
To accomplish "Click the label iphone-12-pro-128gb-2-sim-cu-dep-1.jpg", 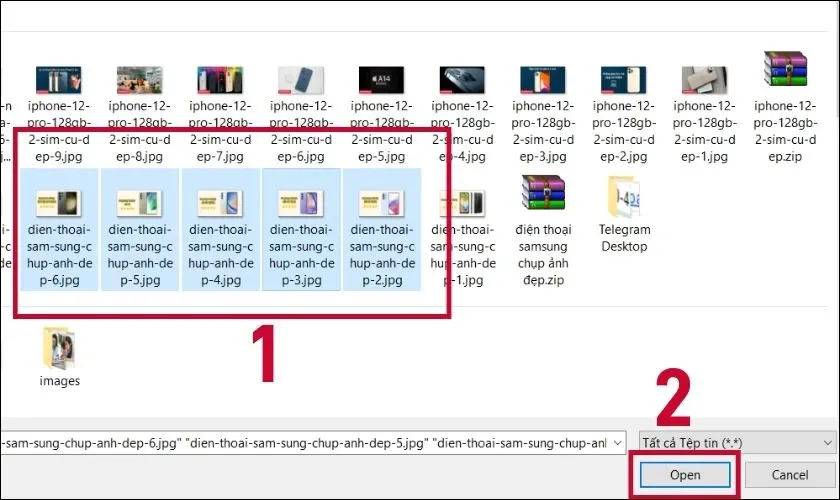I will (x=704, y=131).
